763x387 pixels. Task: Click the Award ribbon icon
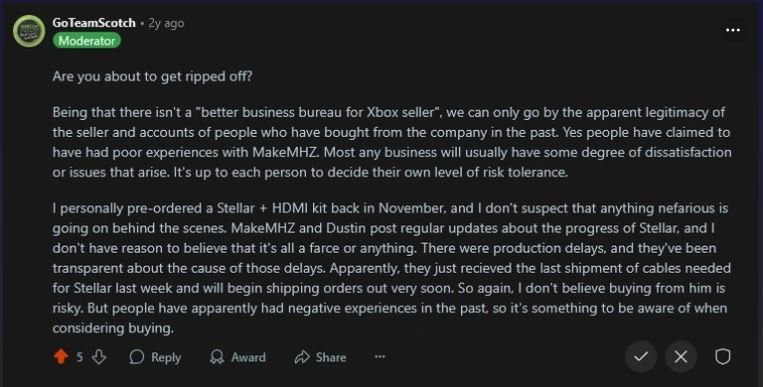click(x=217, y=357)
